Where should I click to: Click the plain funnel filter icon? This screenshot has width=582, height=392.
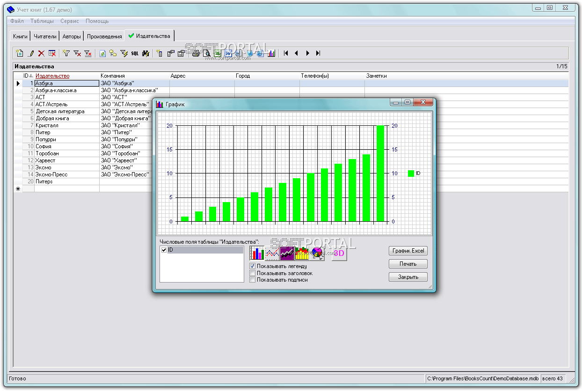[66, 53]
